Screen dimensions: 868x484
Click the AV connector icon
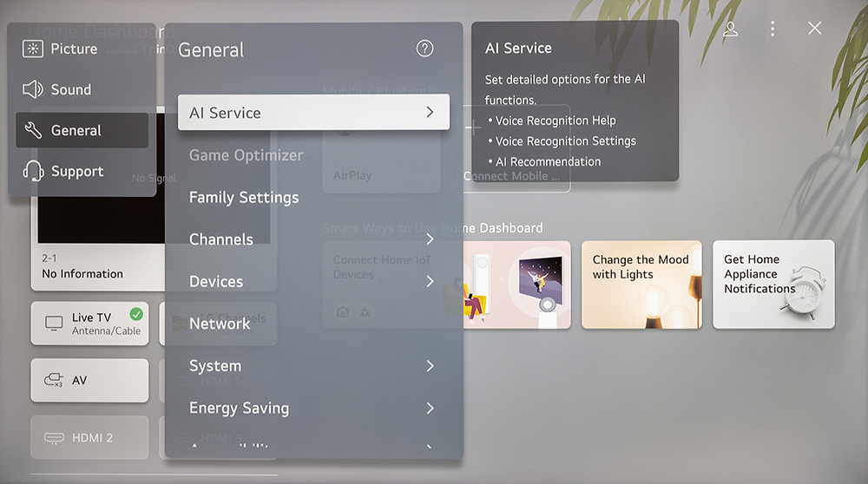click(x=53, y=380)
